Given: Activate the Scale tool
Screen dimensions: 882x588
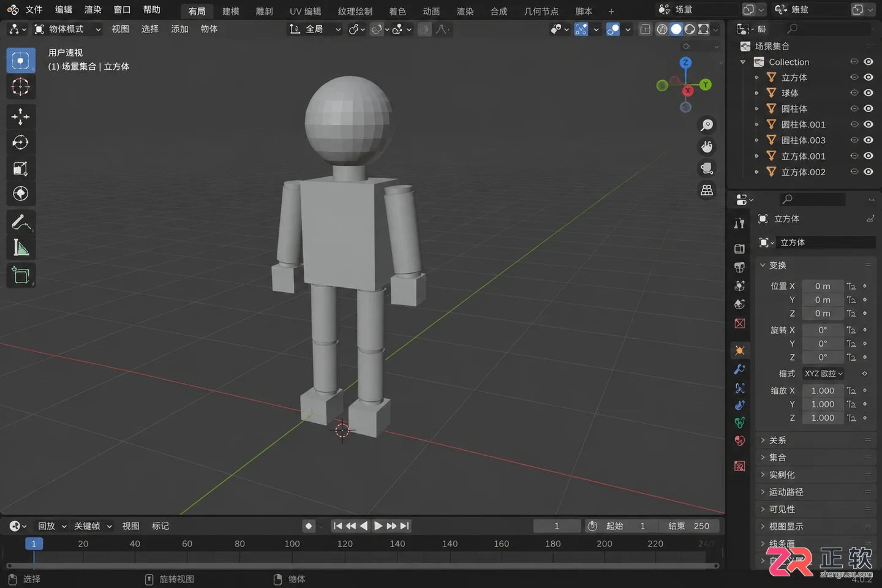Looking at the screenshot, I should click(20, 168).
